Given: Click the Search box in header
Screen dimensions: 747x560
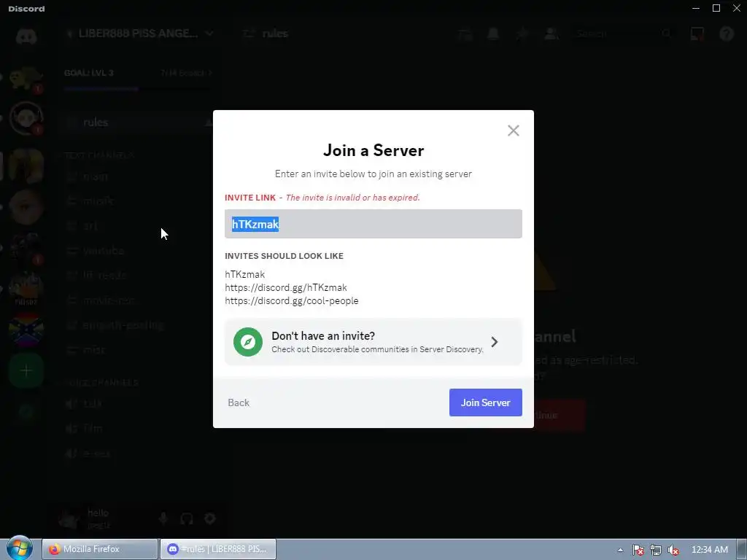Looking at the screenshot, I should click(x=623, y=34).
